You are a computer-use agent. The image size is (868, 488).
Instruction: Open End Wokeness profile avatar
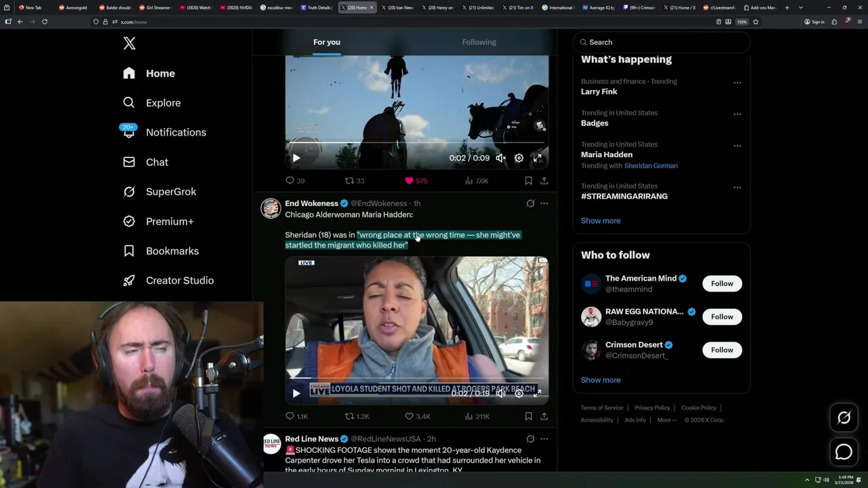(271, 209)
